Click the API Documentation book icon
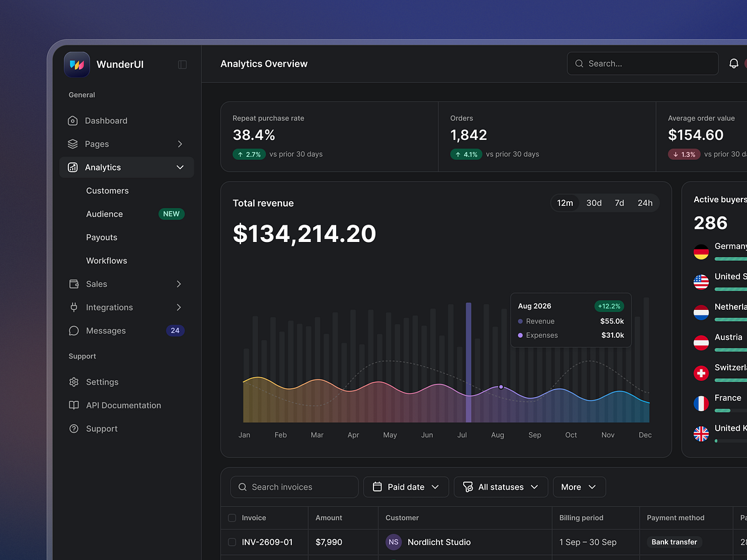The image size is (747, 560). pos(74,405)
